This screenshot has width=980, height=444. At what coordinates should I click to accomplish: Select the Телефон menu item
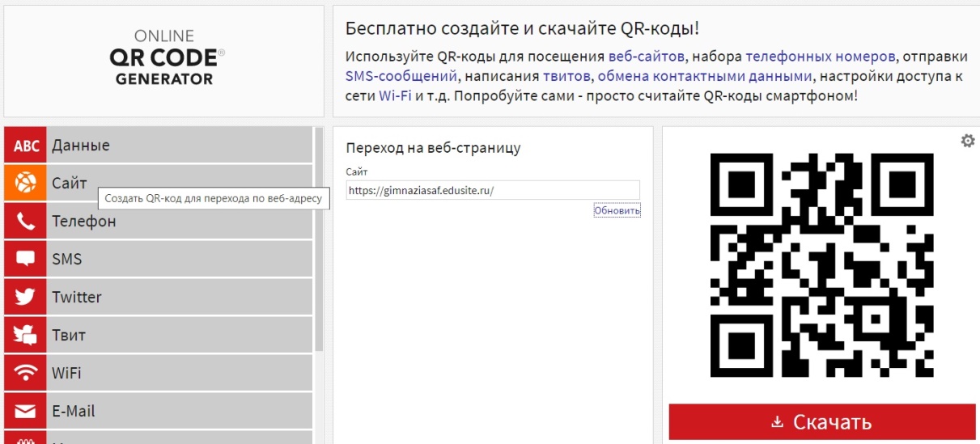(158, 222)
